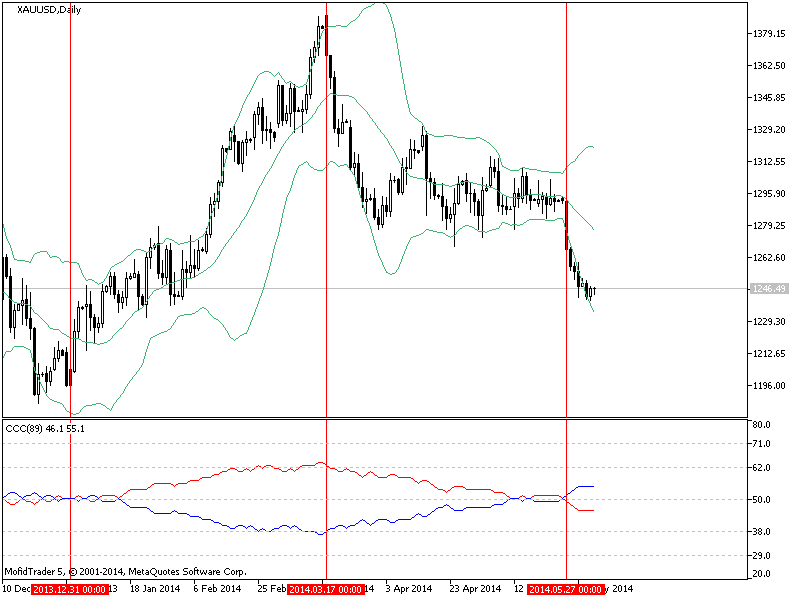
Task: Click the red vertical line at 2013.12.31
Action: [70, 200]
